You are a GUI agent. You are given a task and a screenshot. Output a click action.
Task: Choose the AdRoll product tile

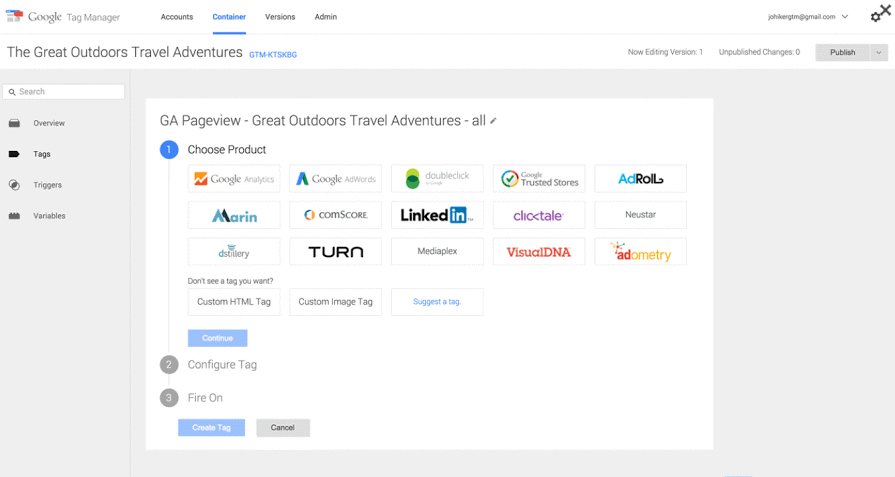pyautogui.click(x=640, y=179)
